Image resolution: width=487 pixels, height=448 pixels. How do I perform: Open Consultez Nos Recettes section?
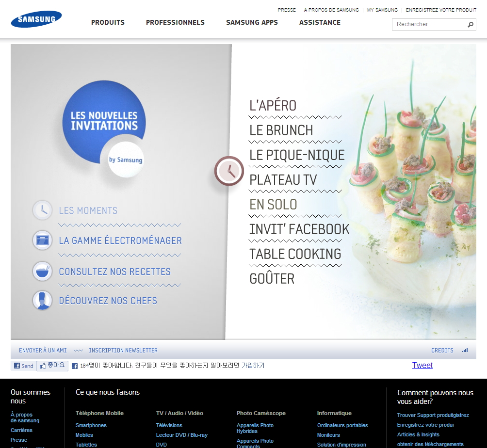[114, 272]
